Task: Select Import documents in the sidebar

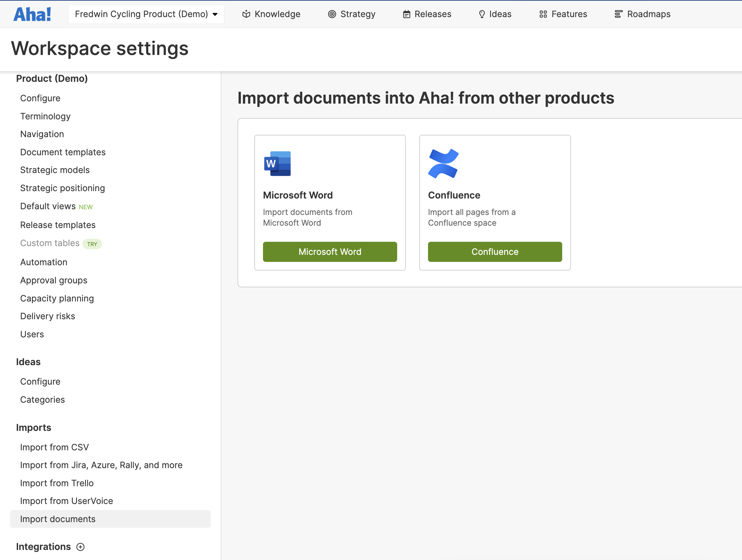Action: (x=110, y=519)
